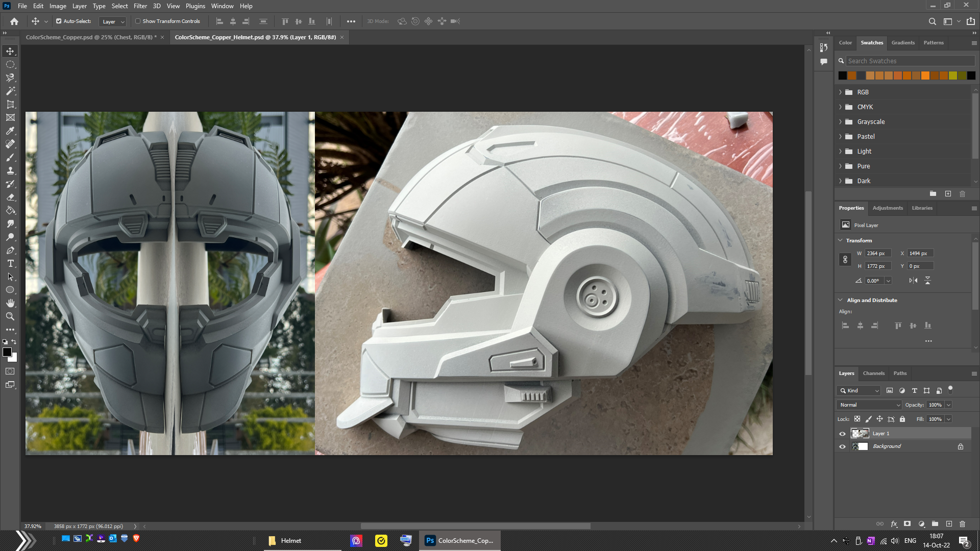
Task: Toggle the Auto-Select checkbox
Action: (x=59, y=21)
